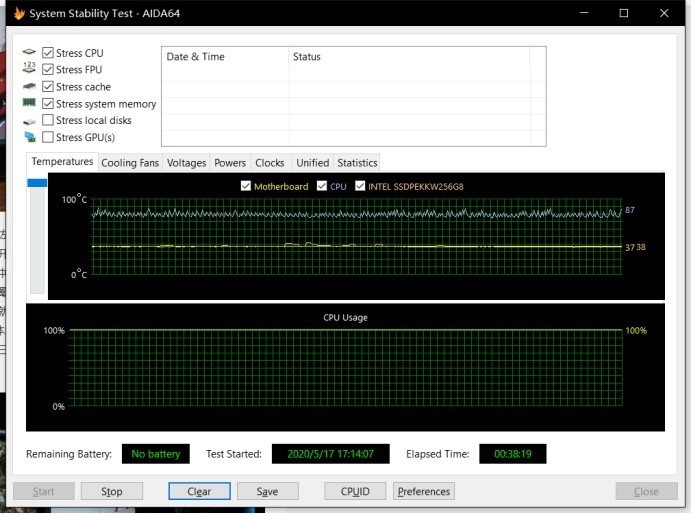This screenshot has height=514, width=692.
Task: Open the Unified tab
Action: click(312, 163)
